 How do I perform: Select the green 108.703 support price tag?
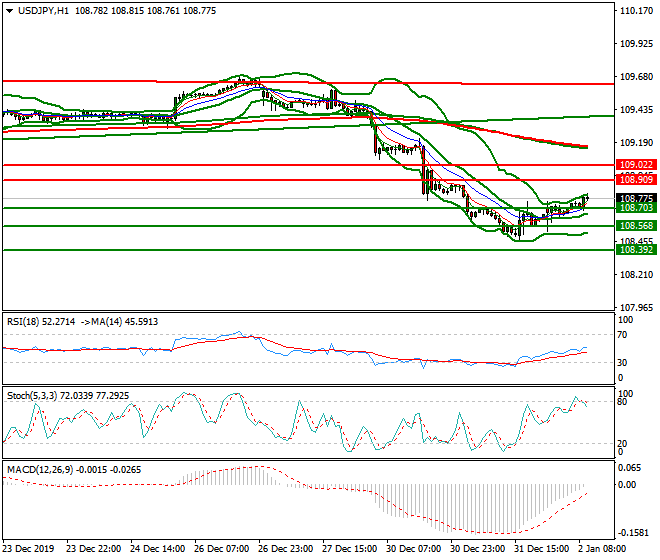tap(636, 208)
